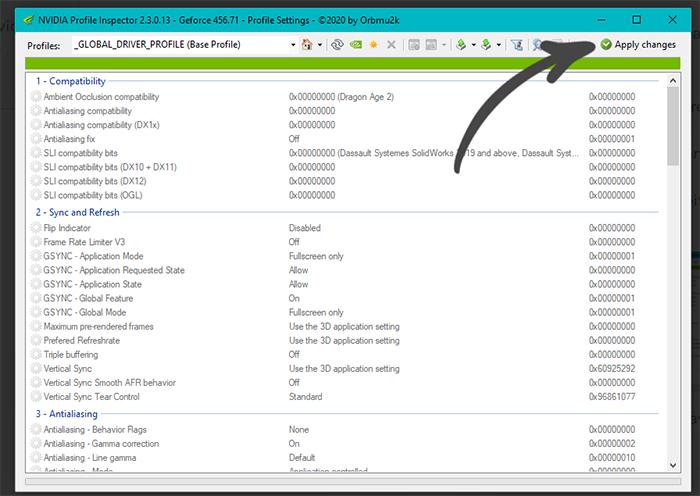Image resolution: width=700 pixels, height=496 pixels.
Task: Click the add application to profile icon
Action: [x=414, y=45]
